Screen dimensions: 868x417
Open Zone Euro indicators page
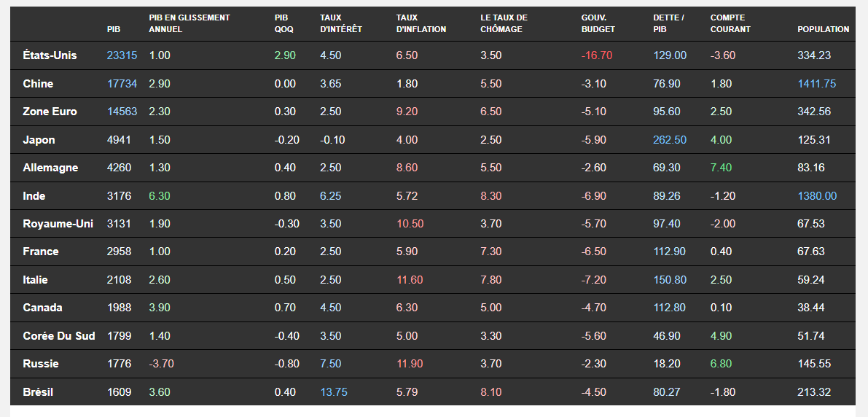point(50,112)
